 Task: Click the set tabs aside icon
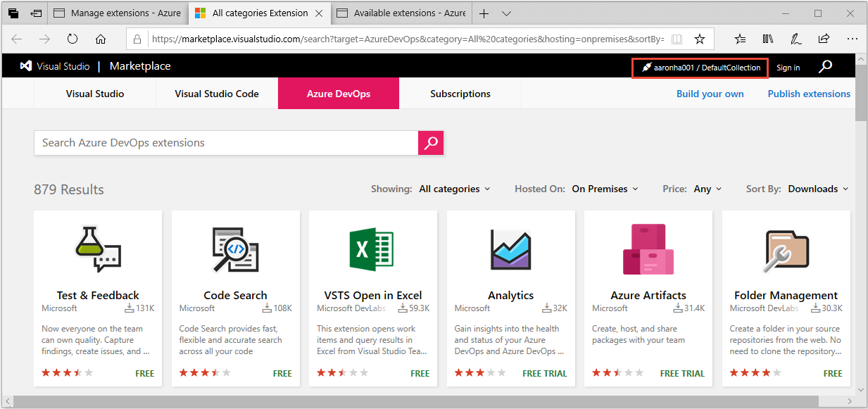click(37, 13)
